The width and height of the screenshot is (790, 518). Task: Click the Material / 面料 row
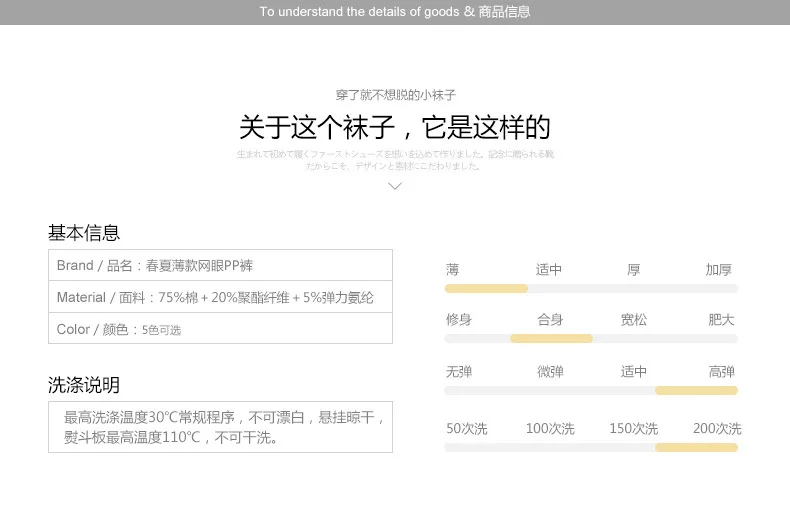pyautogui.click(x=220, y=297)
